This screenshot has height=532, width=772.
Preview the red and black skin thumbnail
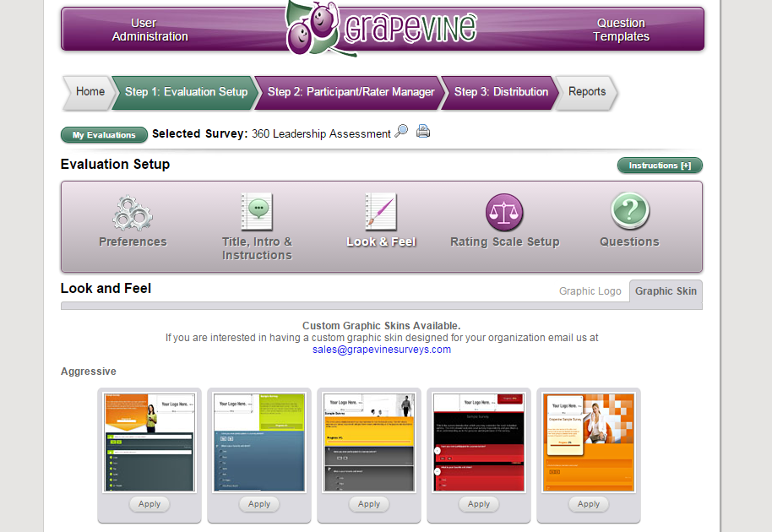479,442
